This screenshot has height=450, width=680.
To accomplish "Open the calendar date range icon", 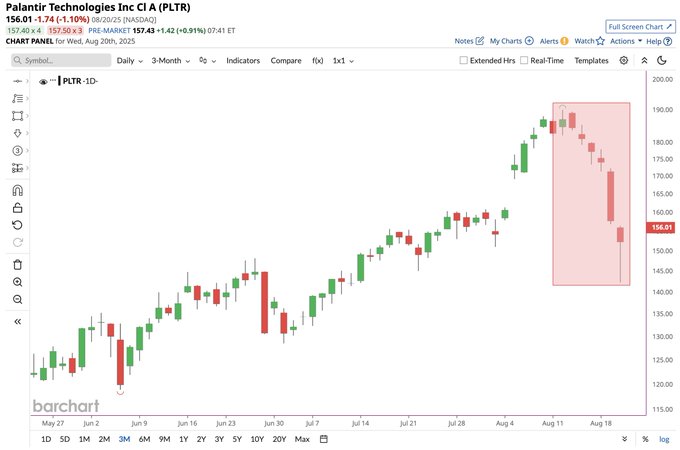I will coord(324,439).
